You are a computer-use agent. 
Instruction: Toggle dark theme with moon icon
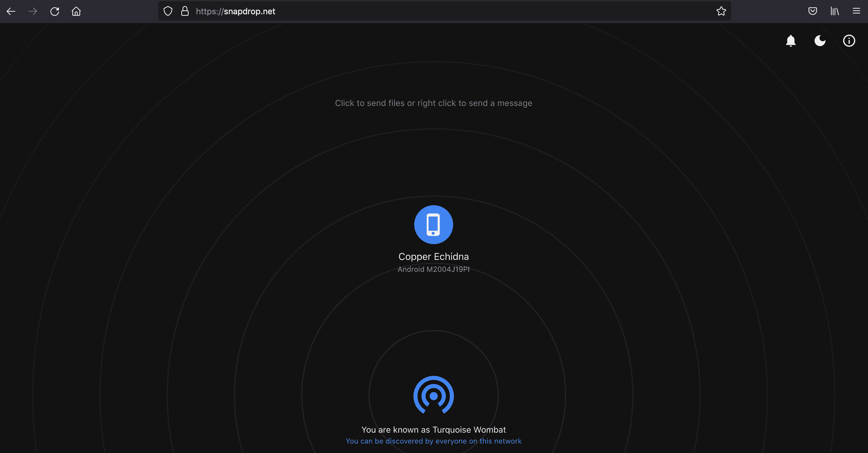click(819, 41)
